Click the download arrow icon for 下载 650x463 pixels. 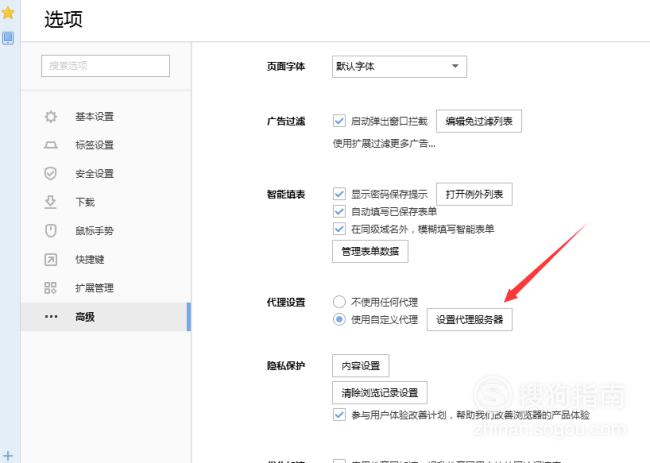pyautogui.click(x=51, y=202)
